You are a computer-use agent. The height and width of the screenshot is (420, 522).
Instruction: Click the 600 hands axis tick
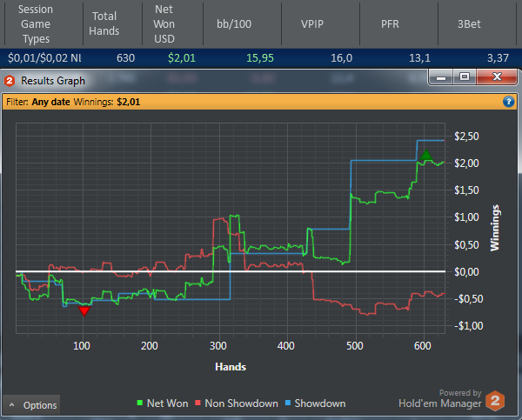coord(423,346)
